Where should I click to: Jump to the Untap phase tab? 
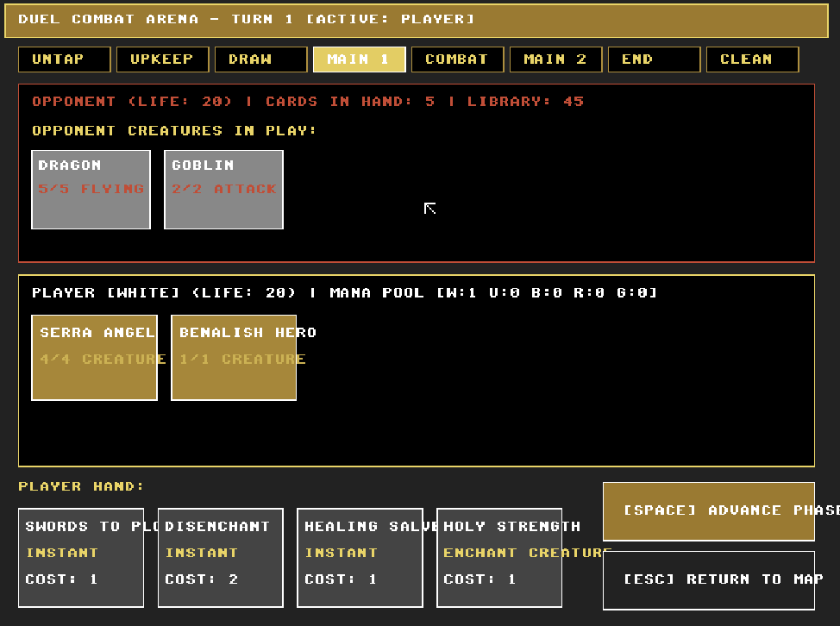65,59
